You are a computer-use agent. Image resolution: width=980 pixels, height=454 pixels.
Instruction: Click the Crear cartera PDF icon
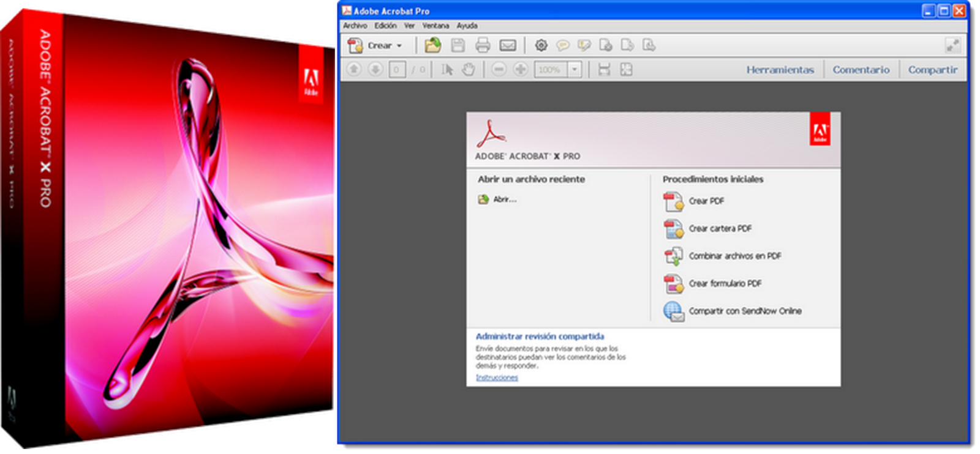(x=673, y=229)
